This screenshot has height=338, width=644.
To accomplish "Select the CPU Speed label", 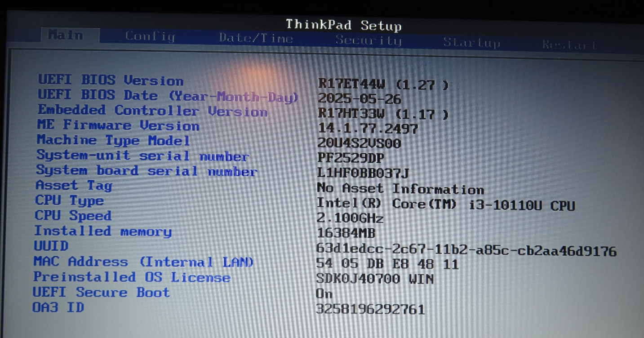I will click(73, 216).
